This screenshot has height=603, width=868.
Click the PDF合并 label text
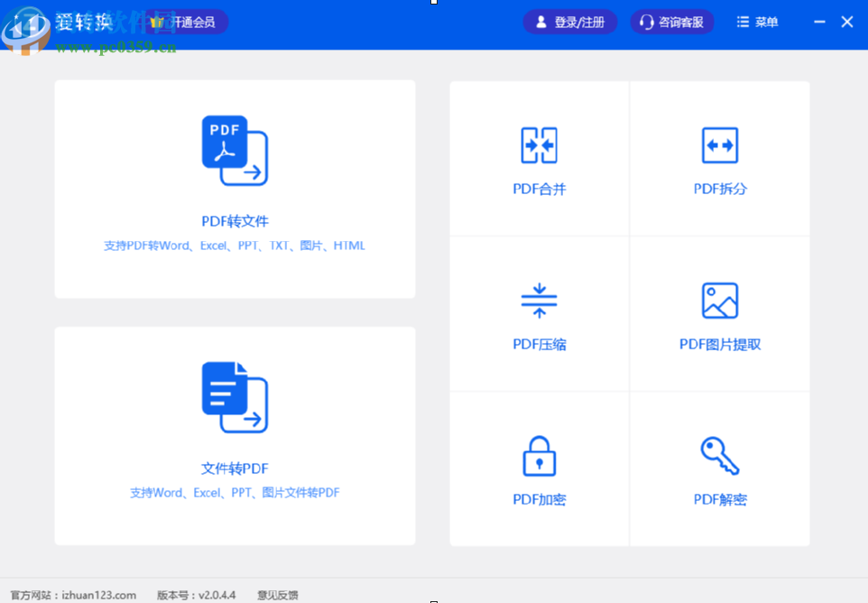coord(539,190)
